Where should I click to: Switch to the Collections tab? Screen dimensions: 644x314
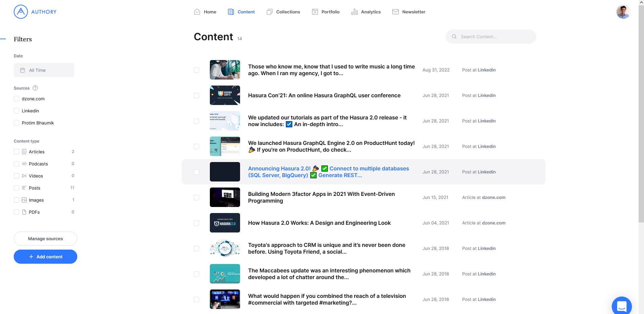coord(283,12)
